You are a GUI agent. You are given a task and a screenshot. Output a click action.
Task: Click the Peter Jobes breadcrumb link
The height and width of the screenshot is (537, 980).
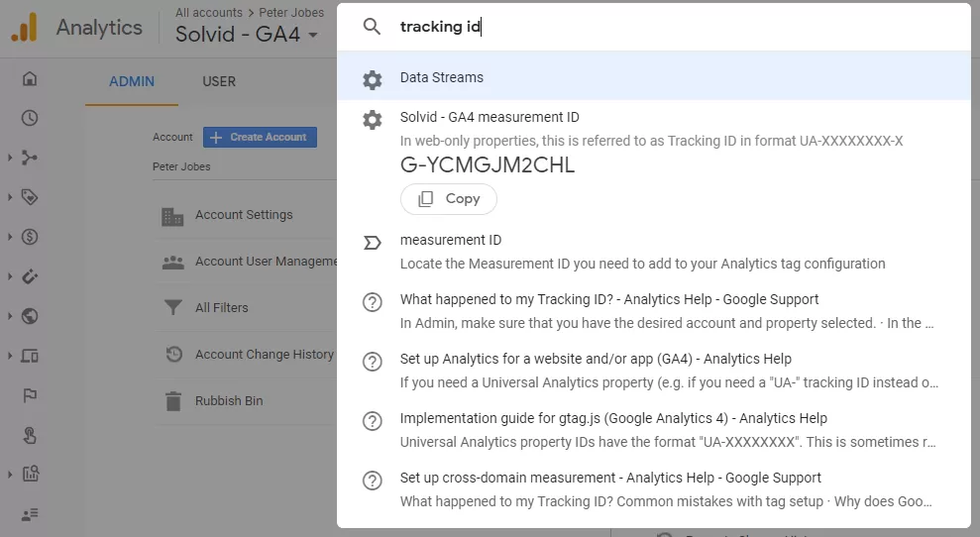tap(291, 13)
